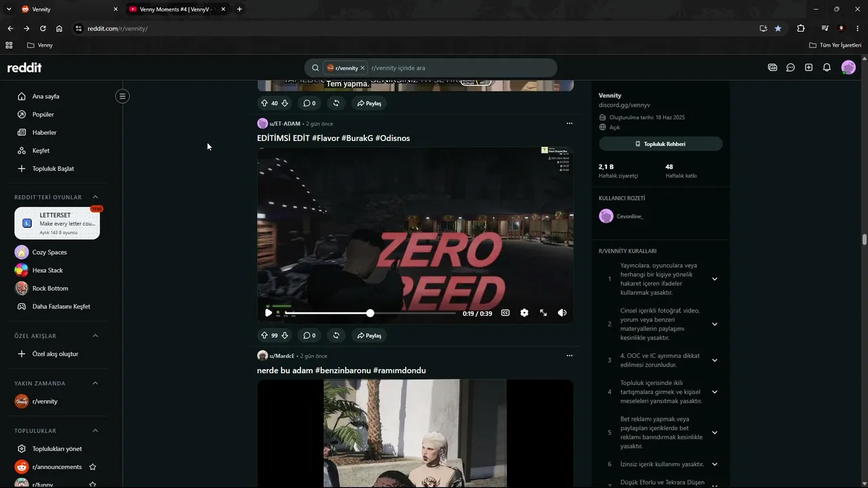Open u/MardcE's profile link
The width and height of the screenshot is (868, 488).
(x=282, y=356)
